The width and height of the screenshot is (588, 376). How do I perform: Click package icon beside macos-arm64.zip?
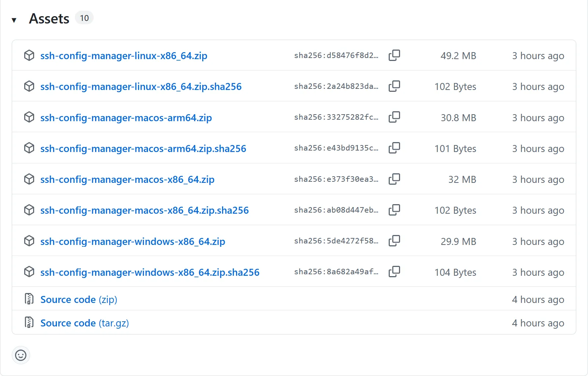[29, 117]
